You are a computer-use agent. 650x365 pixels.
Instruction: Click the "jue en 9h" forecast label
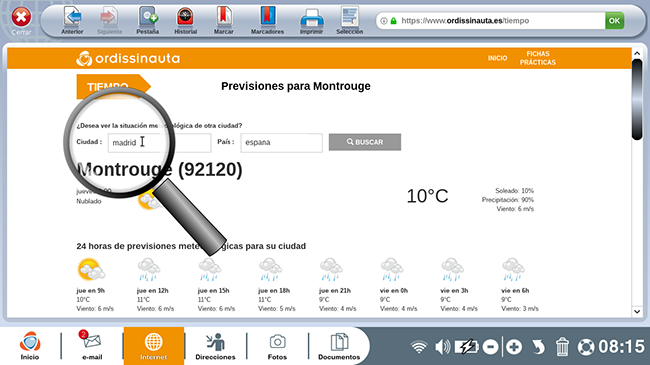[90, 290]
